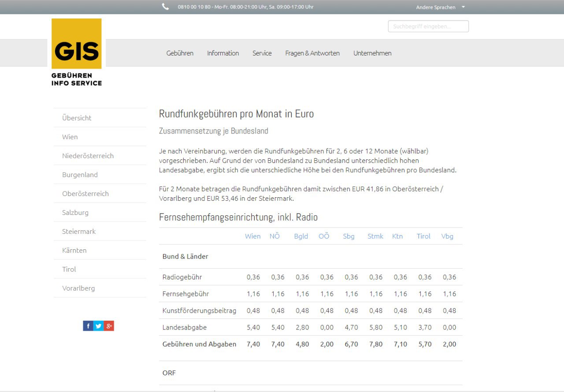Select Tirol in the sidebar
This screenshot has height=392, width=564.
tap(100, 269)
